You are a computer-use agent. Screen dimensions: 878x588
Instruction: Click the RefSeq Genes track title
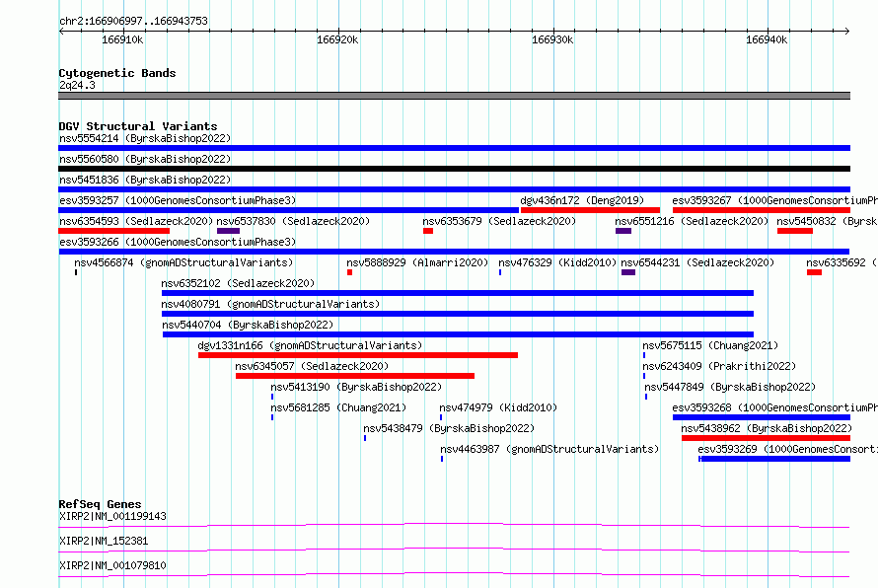coord(100,504)
